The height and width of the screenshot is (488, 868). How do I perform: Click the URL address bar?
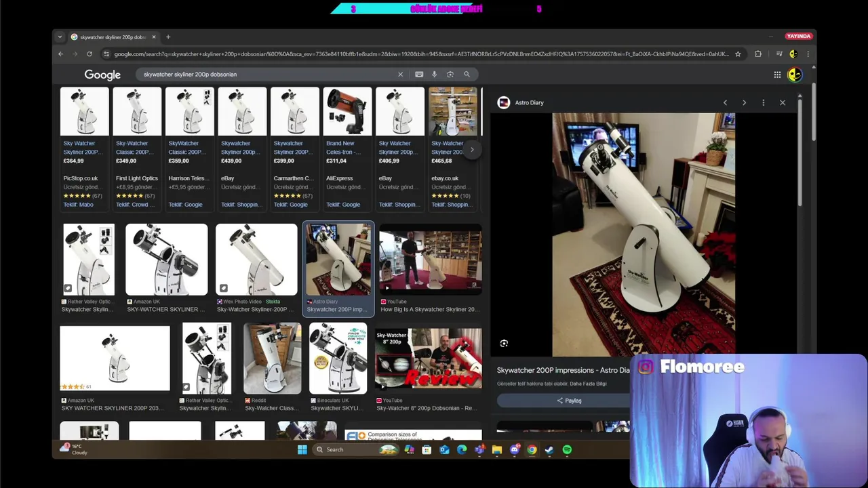[420, 54]
